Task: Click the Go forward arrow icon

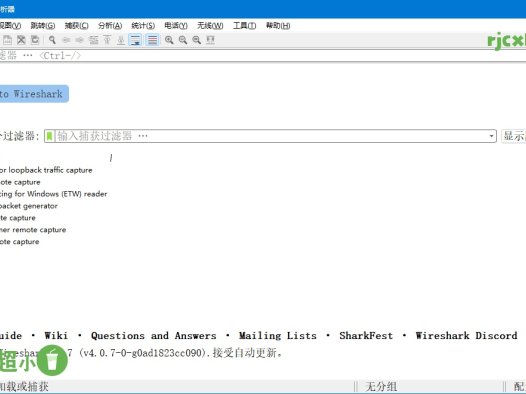Action: pos(80,40)
